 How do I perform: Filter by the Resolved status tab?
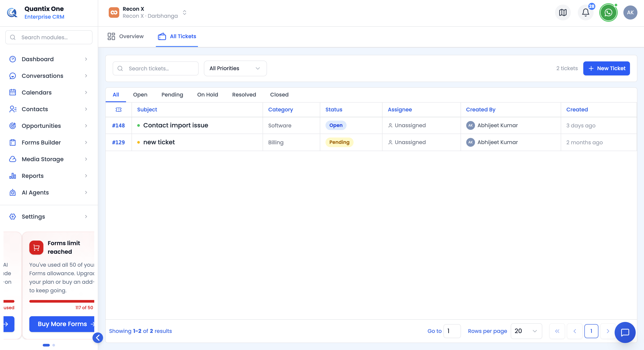244,95
